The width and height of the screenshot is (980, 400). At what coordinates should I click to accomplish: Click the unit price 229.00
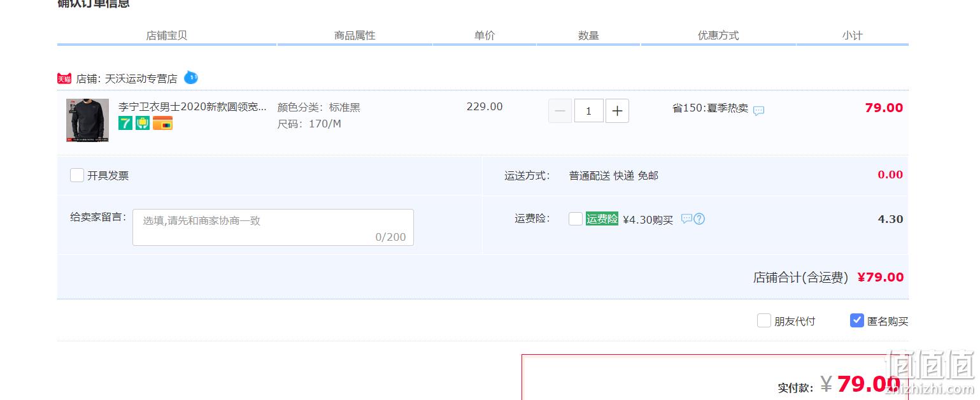tap(485, 106)
